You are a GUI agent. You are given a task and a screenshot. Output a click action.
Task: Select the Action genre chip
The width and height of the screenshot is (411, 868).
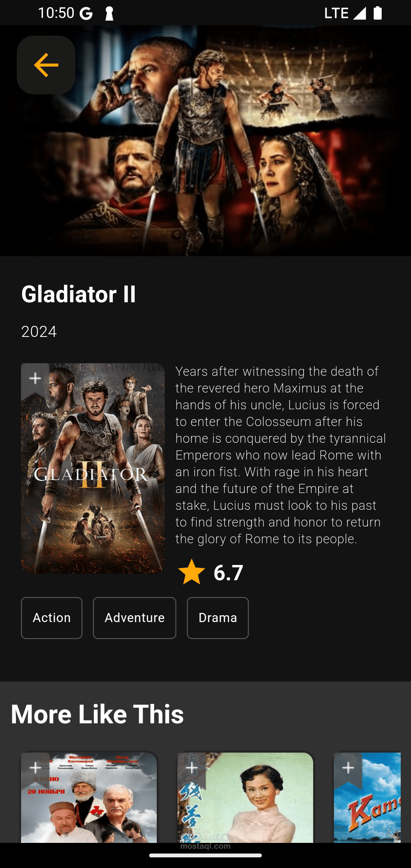click(52, 617)
